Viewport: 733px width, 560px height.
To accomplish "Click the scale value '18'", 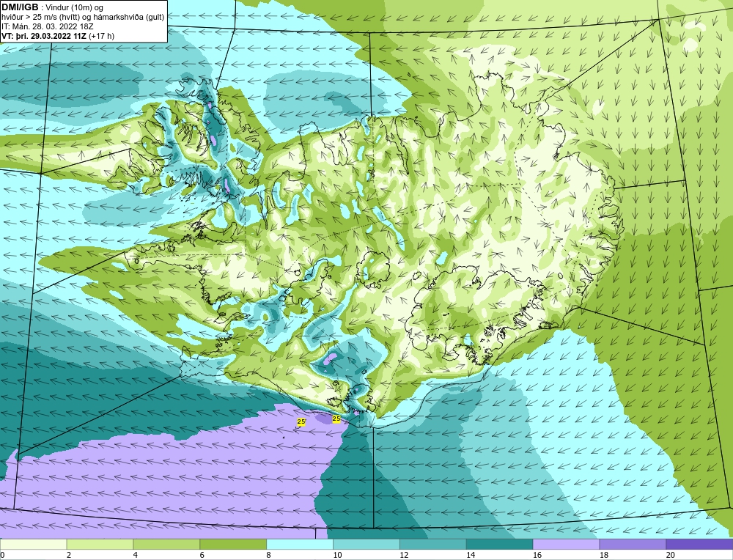I will coord(603,555).
